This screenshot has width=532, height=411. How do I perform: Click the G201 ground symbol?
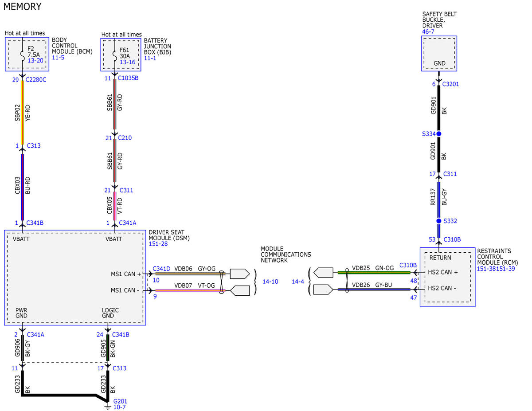(107, 406)
